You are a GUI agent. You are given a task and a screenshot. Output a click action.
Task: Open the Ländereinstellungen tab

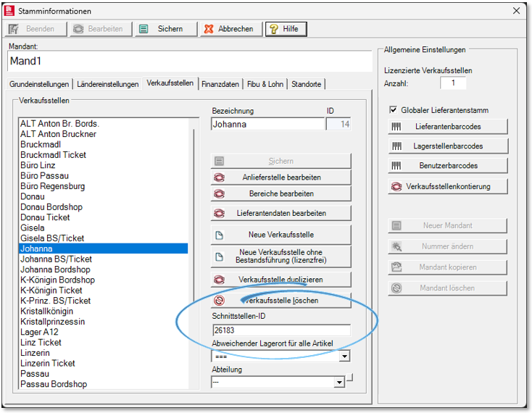pyautogui.click(x=107, y=84)
